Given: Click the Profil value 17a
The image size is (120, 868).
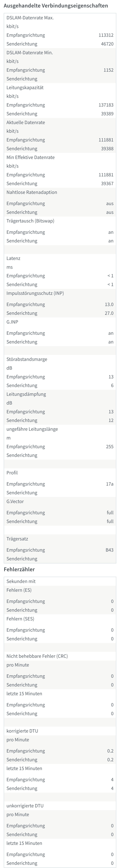Looking at the screenshot, I should (x=110, y=484).
